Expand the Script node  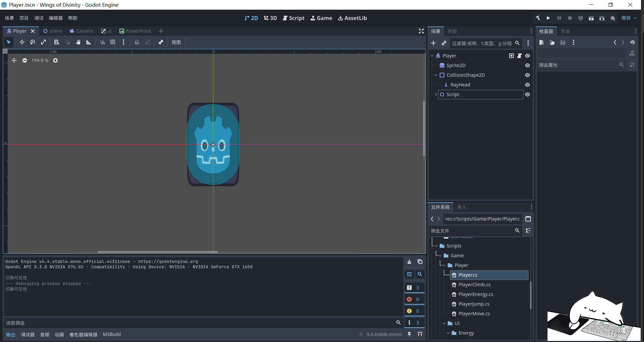[436, 94]
